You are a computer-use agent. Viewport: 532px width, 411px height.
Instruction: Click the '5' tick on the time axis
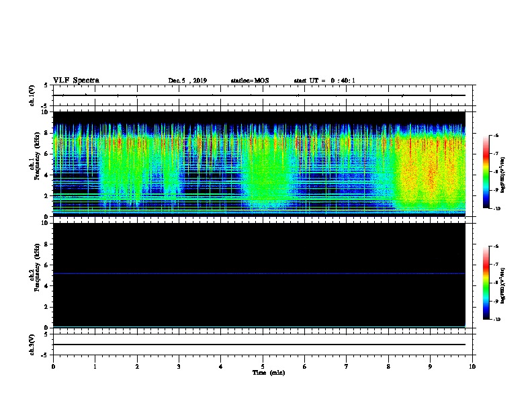click(263, 366)
